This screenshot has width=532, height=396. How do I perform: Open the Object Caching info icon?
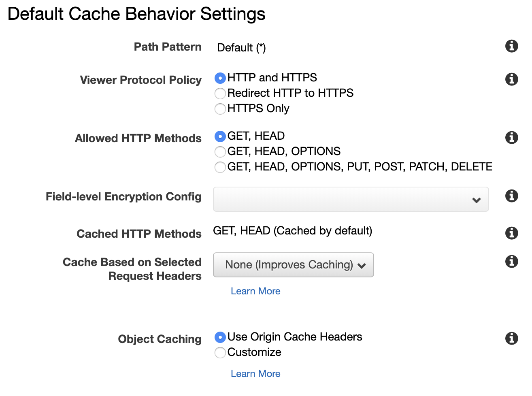pos(511,338)
